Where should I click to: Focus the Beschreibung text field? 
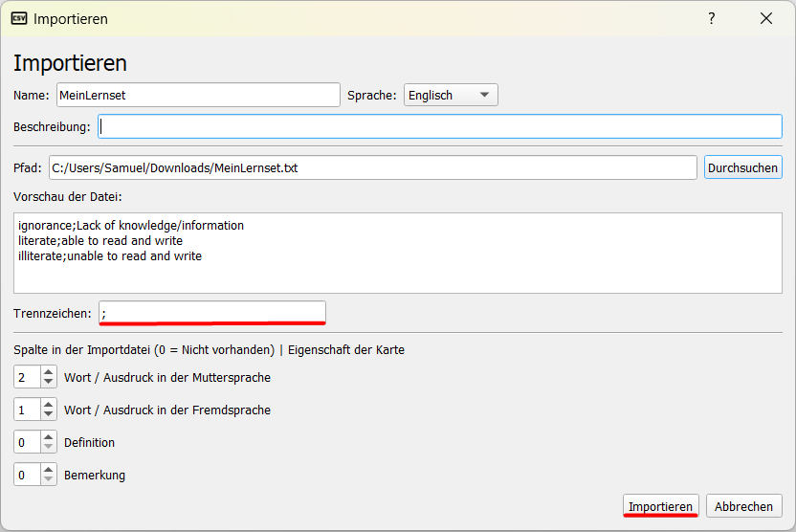click(440, 126)
